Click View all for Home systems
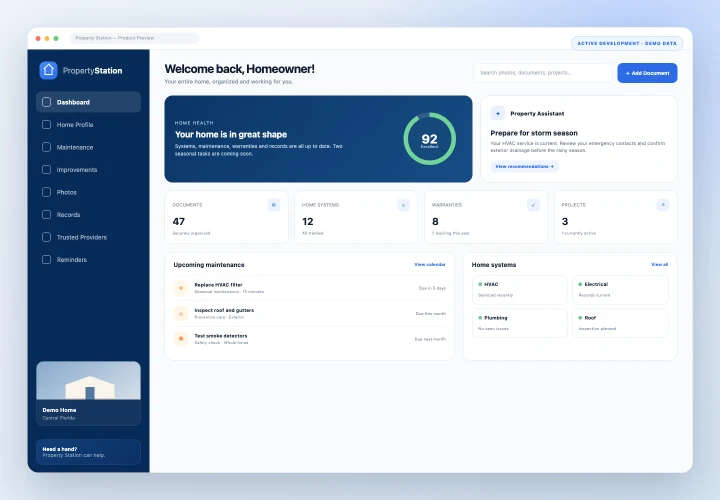Screen dimensions: 720x500 tap(659, 264)
